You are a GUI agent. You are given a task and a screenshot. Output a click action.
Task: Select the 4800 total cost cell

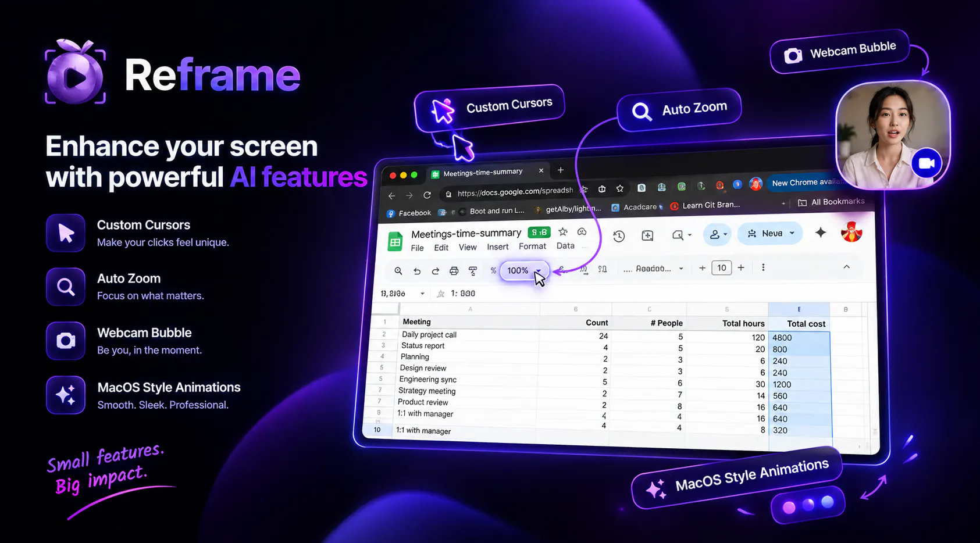800,338
